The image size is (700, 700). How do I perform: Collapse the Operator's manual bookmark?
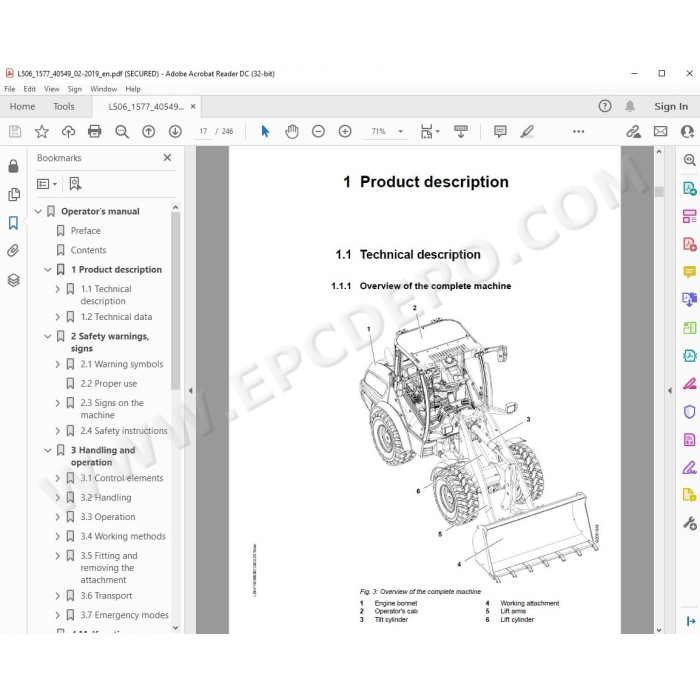(x=38, y=212)
